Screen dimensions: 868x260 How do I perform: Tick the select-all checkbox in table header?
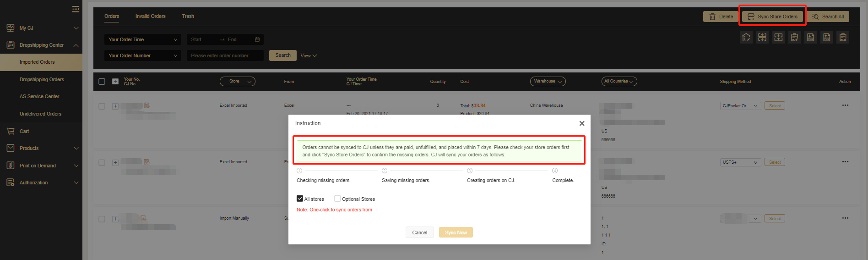click(102, 82)
